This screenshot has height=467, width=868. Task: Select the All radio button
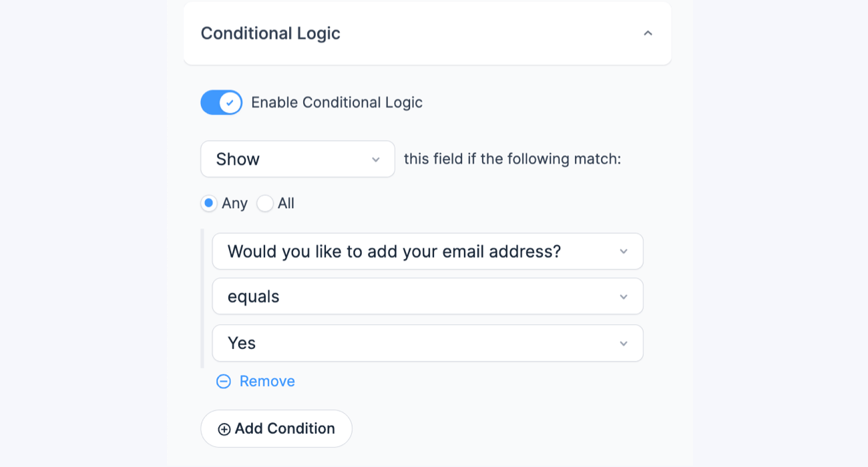click(265, 203)
